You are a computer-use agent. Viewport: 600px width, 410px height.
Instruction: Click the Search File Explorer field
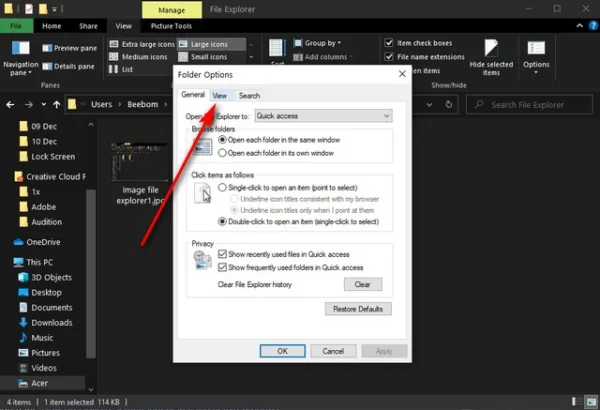point(529,105)
